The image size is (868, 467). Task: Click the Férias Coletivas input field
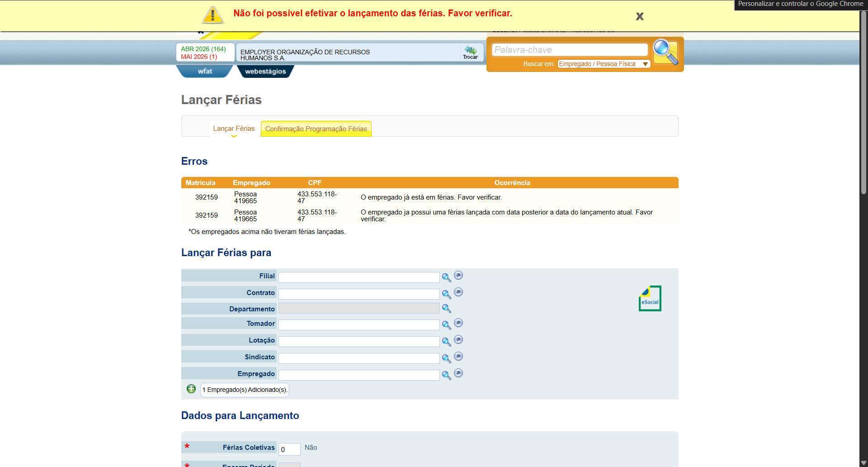point(289,449)
